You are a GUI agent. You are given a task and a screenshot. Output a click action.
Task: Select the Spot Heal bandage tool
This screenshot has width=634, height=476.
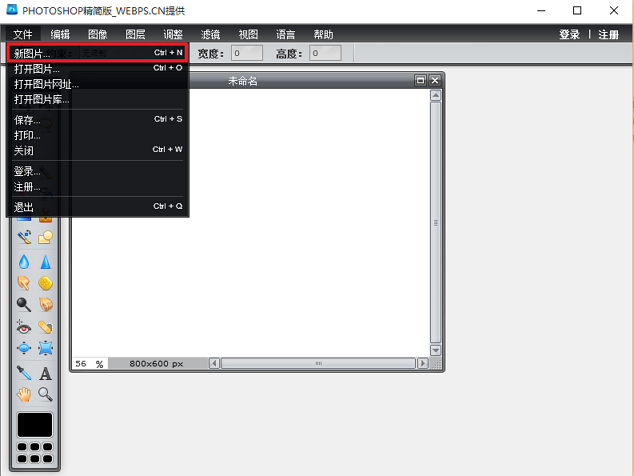45,327
